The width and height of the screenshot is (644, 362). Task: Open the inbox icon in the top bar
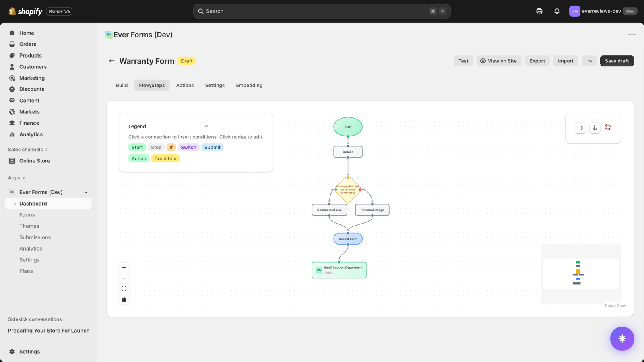point(539,11)
